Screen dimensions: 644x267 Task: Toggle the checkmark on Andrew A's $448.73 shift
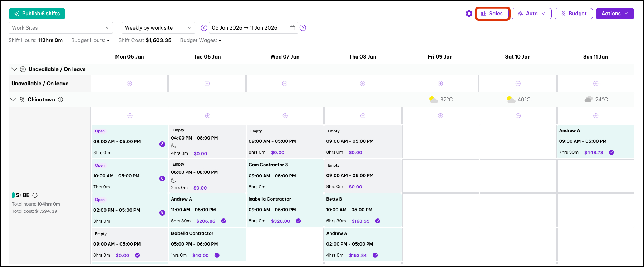click(611, 152)
